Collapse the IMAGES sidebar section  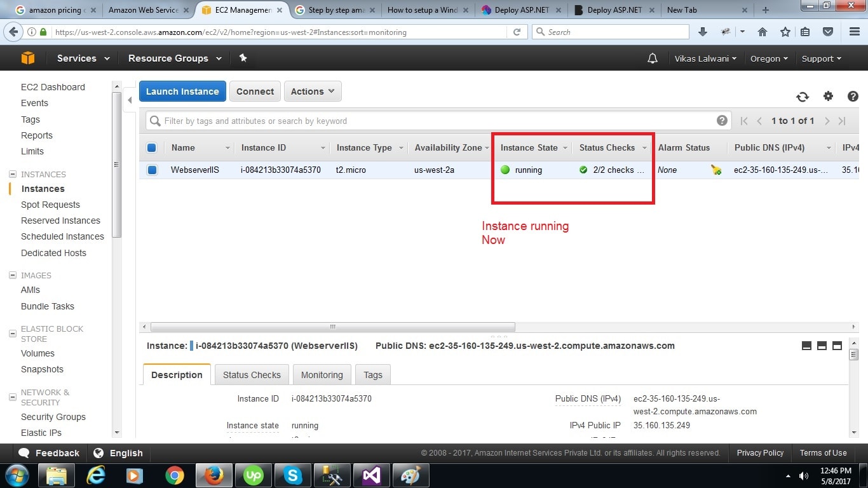[13, 275]
